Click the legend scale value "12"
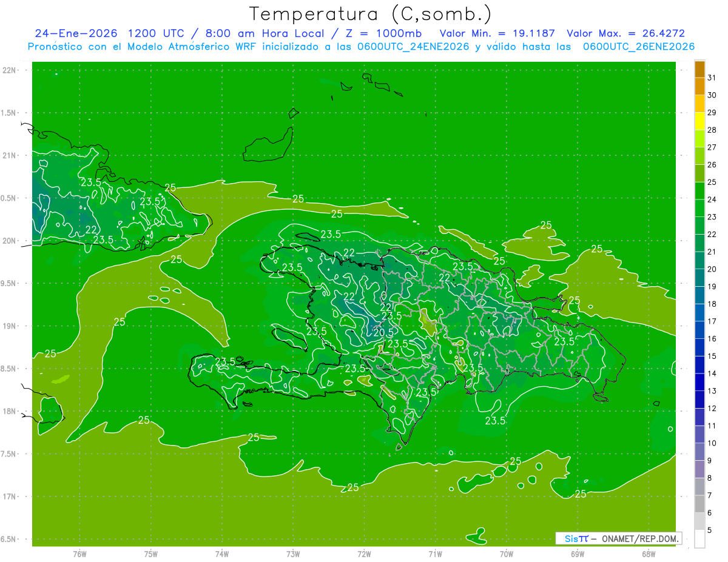728x562 pixels. coord(712,409)
